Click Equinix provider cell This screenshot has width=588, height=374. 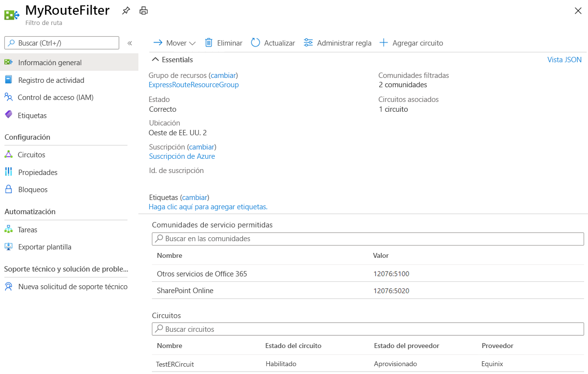(x=492, y=364)
